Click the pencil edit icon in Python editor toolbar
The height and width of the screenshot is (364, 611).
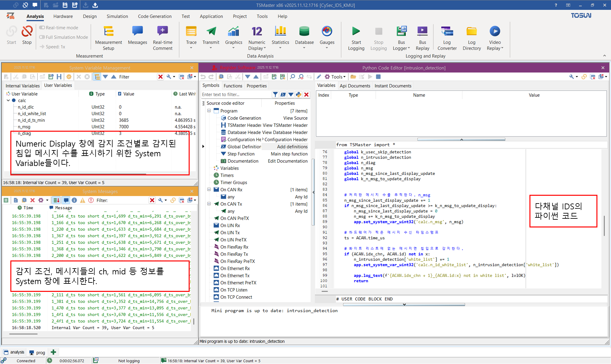click(x=319, y=77)
